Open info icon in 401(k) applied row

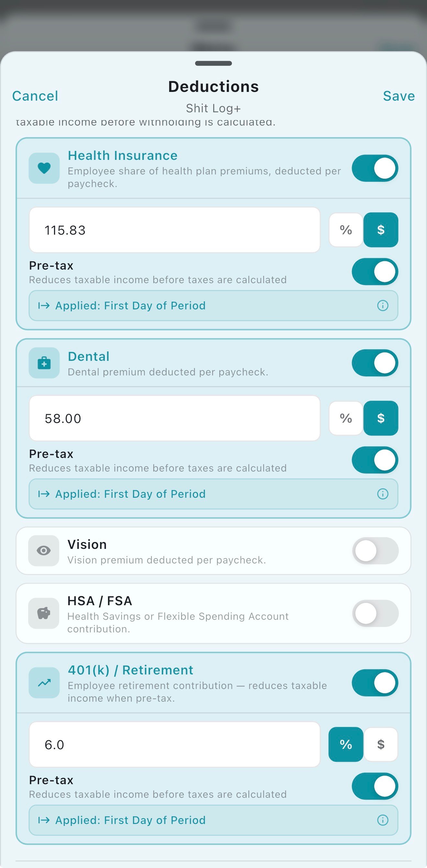point(383,820)
